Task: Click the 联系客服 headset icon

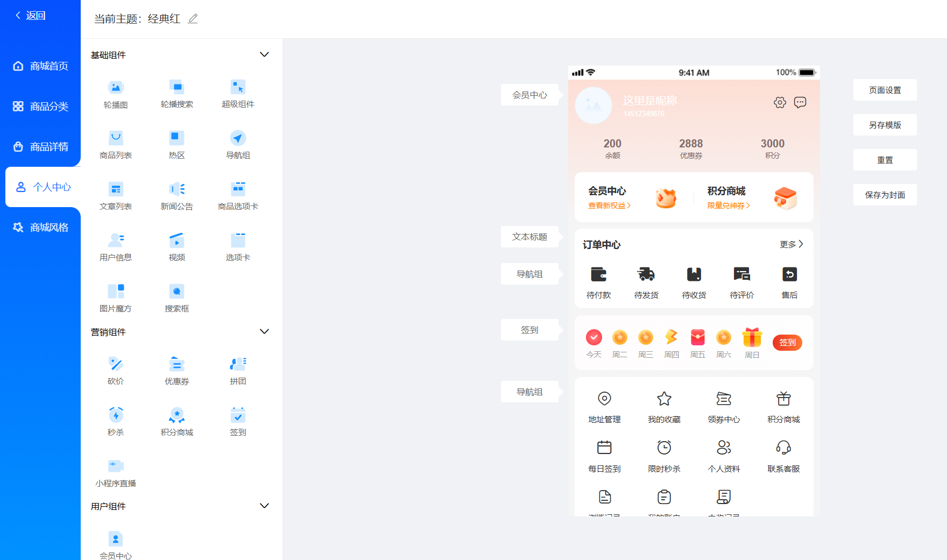Action: pyautogui.click(x=783, y=448)
